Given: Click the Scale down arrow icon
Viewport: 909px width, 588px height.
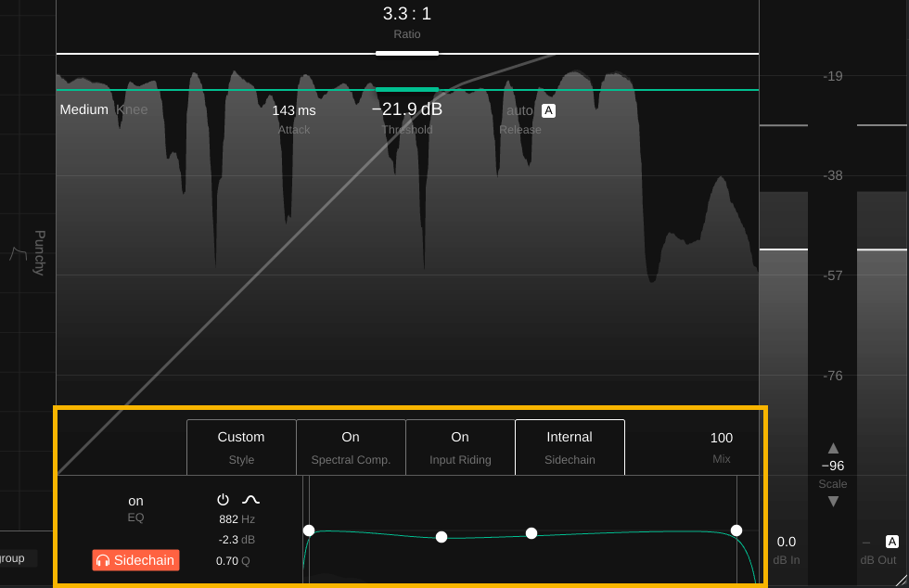Looking at the screenshot, I should coord(833,501).
